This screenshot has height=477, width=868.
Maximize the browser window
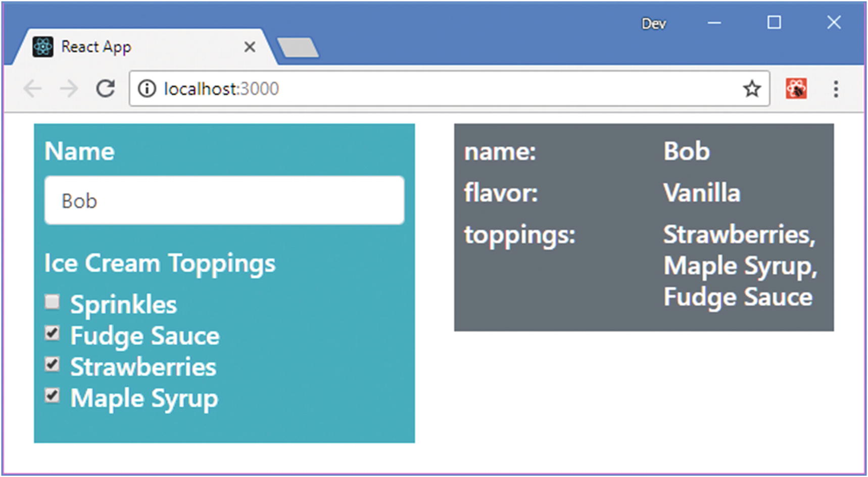[x=774, y=23]
